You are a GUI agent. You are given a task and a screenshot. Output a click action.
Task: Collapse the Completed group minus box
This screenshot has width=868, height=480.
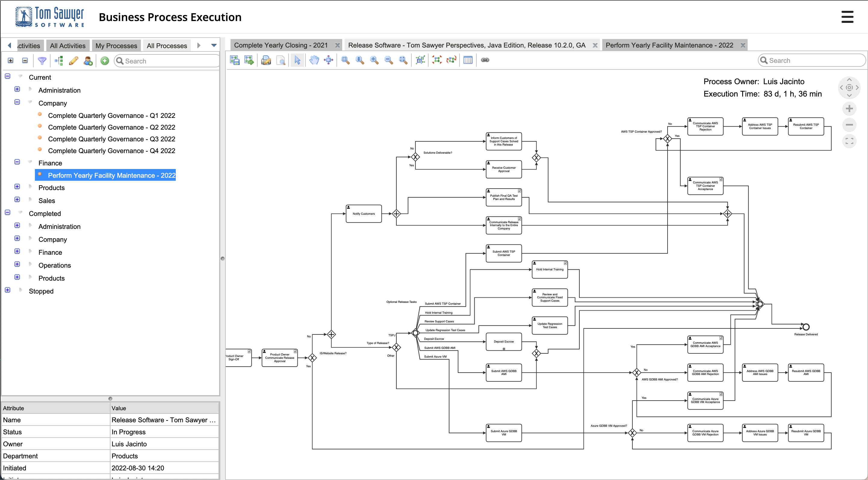[8, 212]
